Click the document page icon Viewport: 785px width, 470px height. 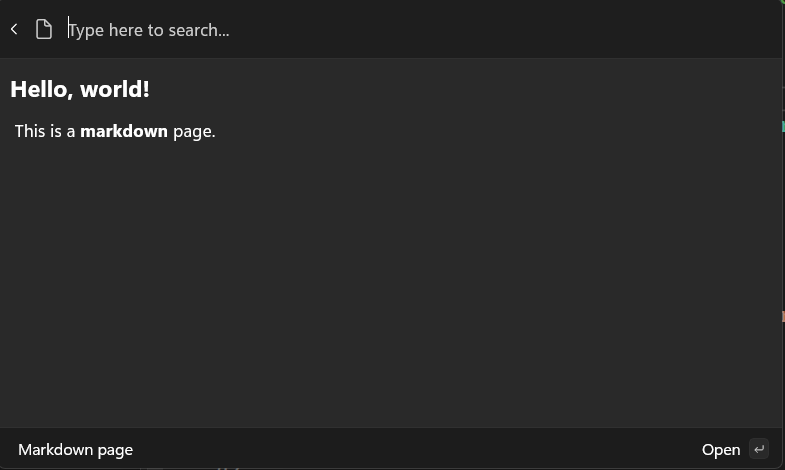click(44, 30)
